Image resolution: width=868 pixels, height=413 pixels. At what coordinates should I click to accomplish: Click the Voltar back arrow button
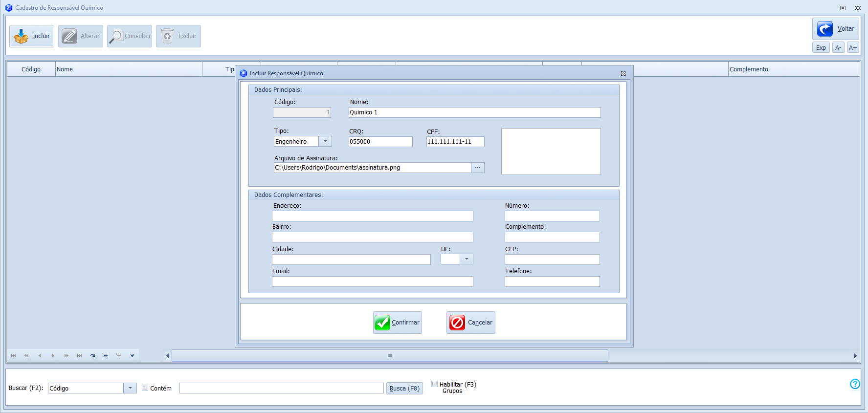click(x=835, y=29)
